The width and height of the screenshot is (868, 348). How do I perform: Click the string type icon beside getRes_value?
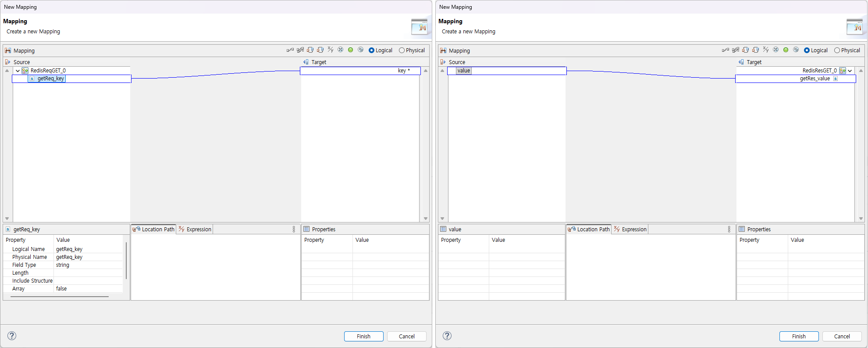[x=836, y=79]
